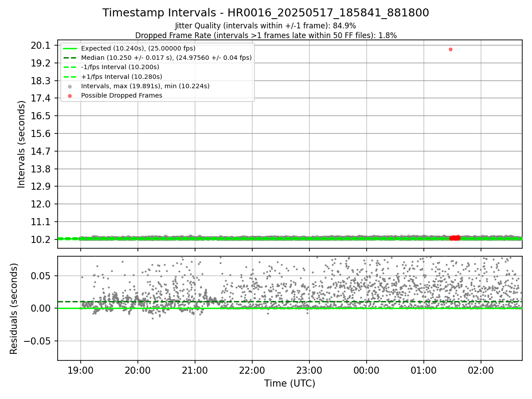
Task: Click the solid green line swatch in legend
Action: pos(70,48)
